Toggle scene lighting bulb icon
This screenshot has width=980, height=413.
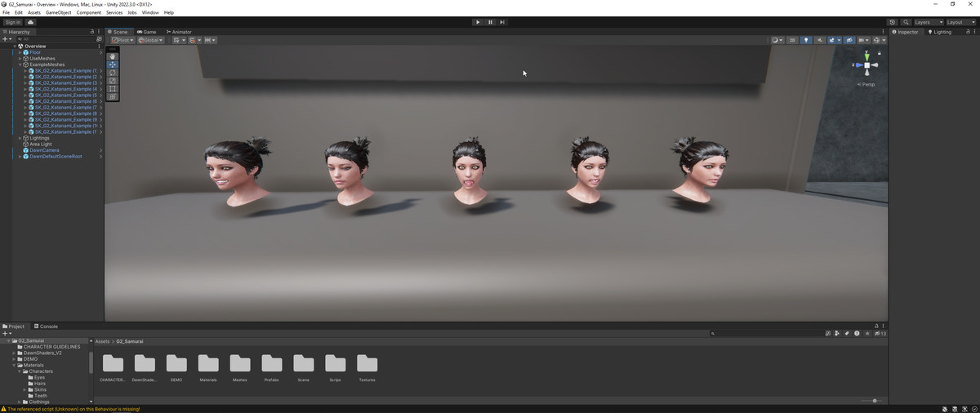coord(806,40)
